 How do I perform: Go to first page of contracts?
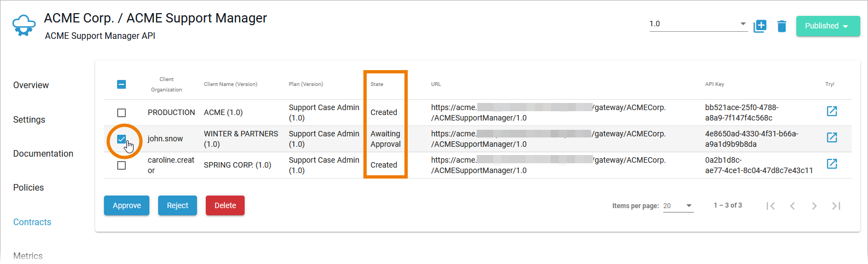771,206
